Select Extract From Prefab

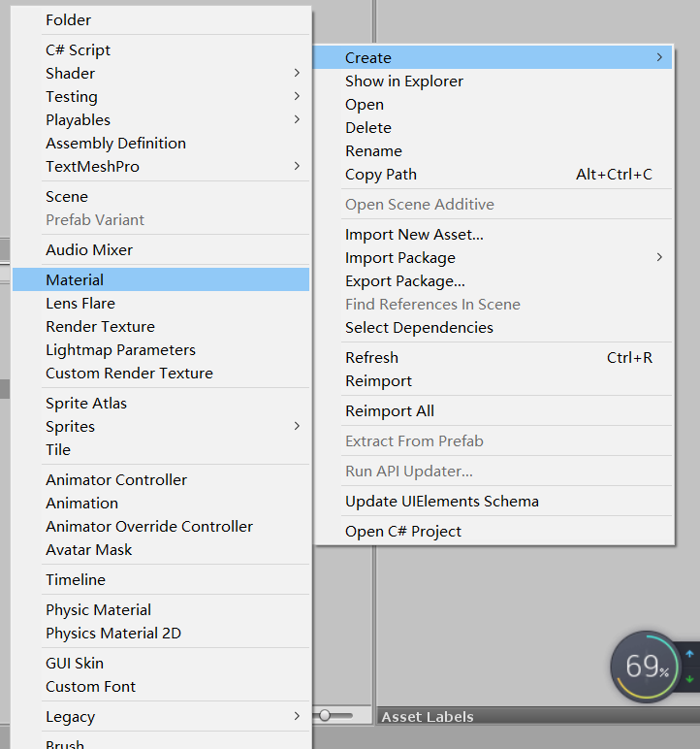pos(493,441)
